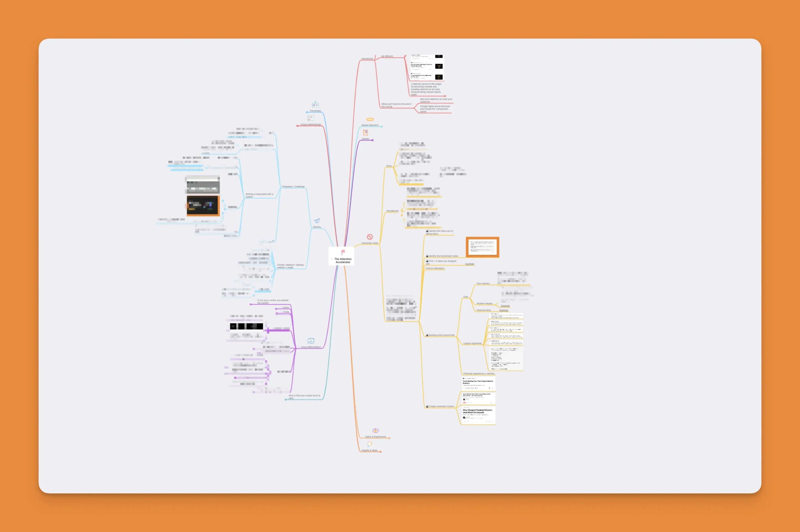The image size is (800, 532).
Task: Select the 'Fonts' node
Action: [x=286, y=312]
